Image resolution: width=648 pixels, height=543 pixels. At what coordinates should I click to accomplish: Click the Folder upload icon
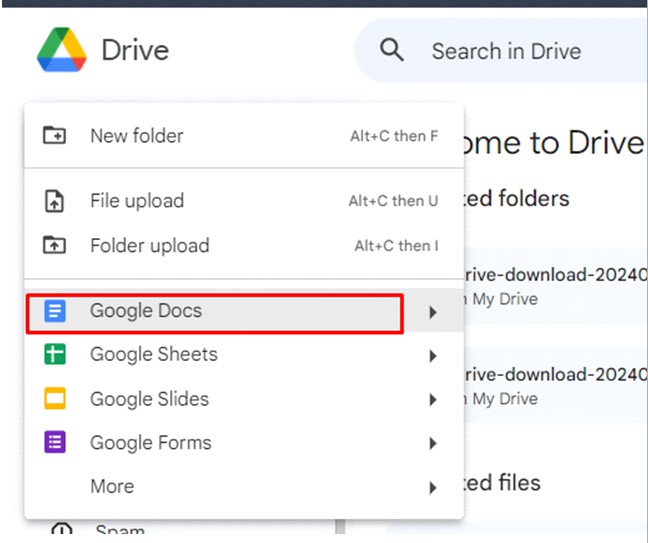(55, 245)
